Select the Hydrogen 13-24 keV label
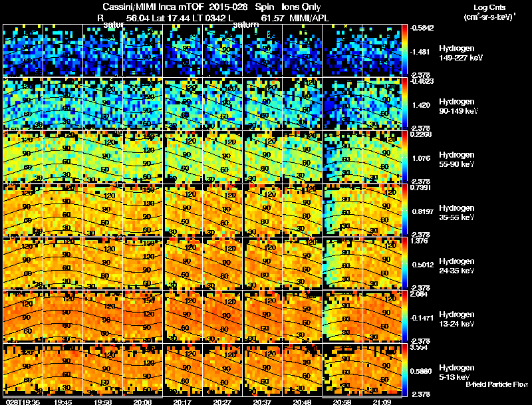 456,319
